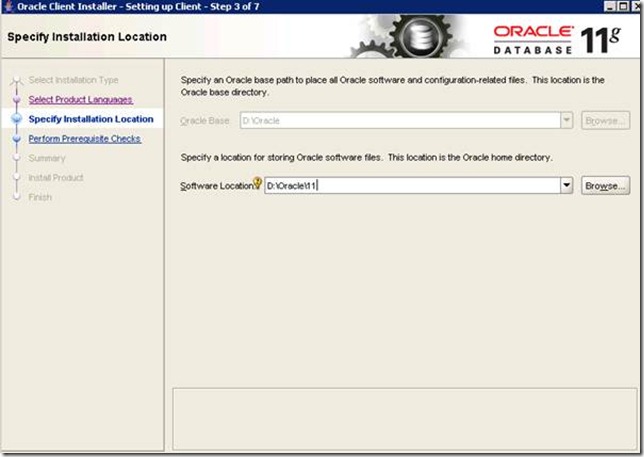
Task: Expand the Software Location dropdown arrow
Action: [566, 186]
